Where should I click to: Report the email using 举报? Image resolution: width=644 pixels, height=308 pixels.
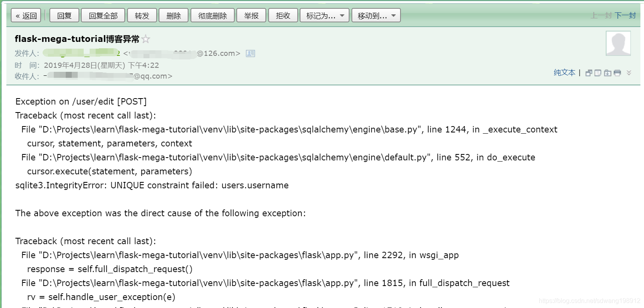251,16
